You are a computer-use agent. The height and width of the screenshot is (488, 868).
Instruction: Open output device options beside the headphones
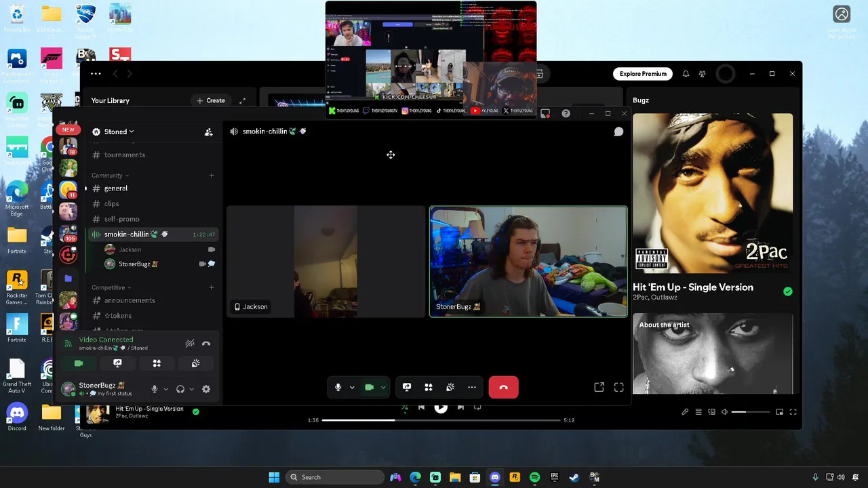(x=191, y=389)
